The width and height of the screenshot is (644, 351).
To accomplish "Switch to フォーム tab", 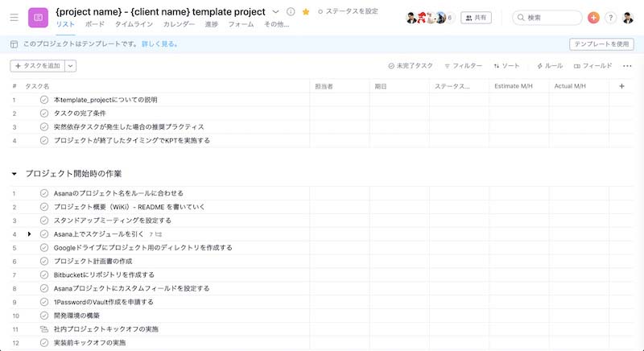I will click(x=241, y=24).
